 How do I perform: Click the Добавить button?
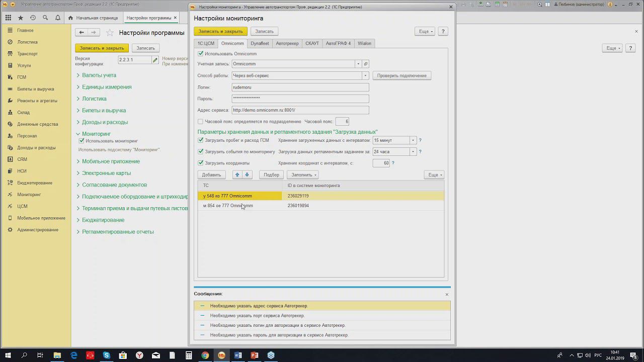click(x=211, y=175)
